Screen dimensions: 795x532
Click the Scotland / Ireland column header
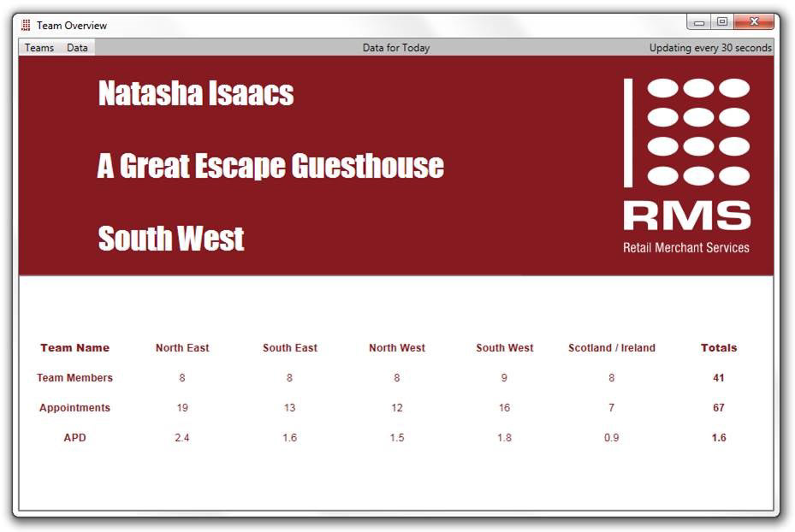[612, 348]
